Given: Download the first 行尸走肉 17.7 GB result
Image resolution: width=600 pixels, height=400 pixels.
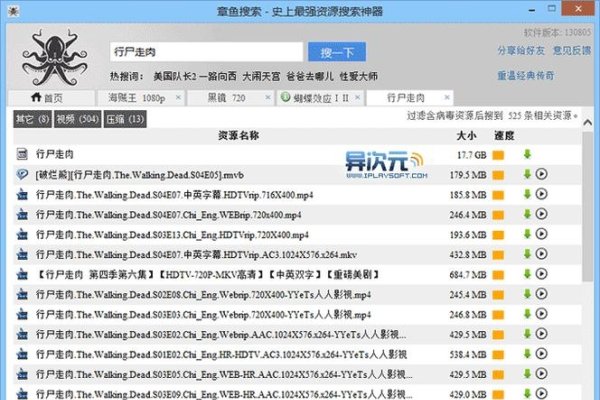Looking at the screenshot, I should coord(527,154).
